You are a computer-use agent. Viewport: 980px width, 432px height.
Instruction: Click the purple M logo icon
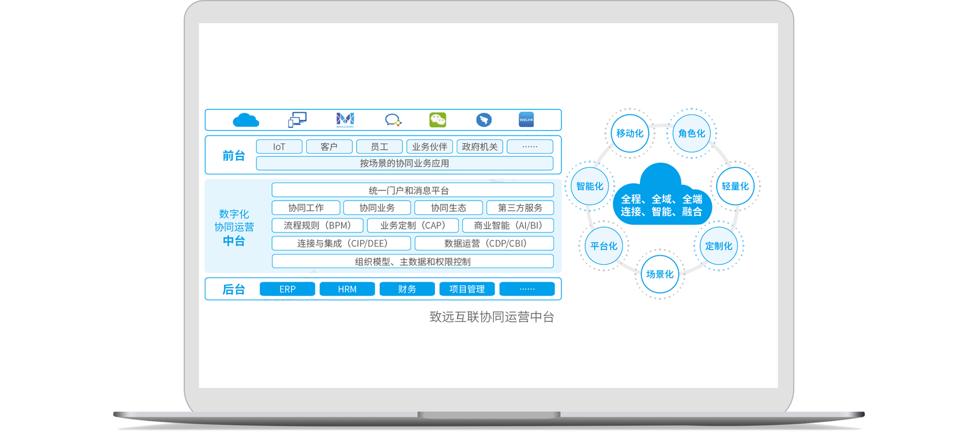(345, 119)
